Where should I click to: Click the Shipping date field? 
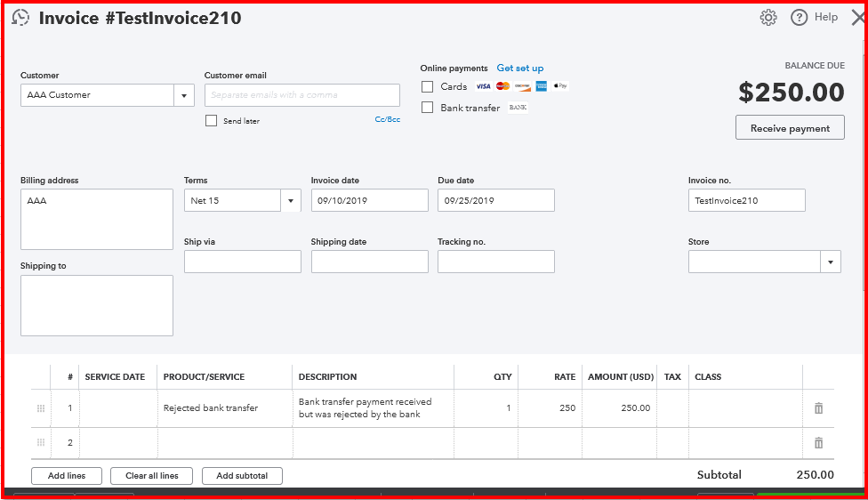370,262
